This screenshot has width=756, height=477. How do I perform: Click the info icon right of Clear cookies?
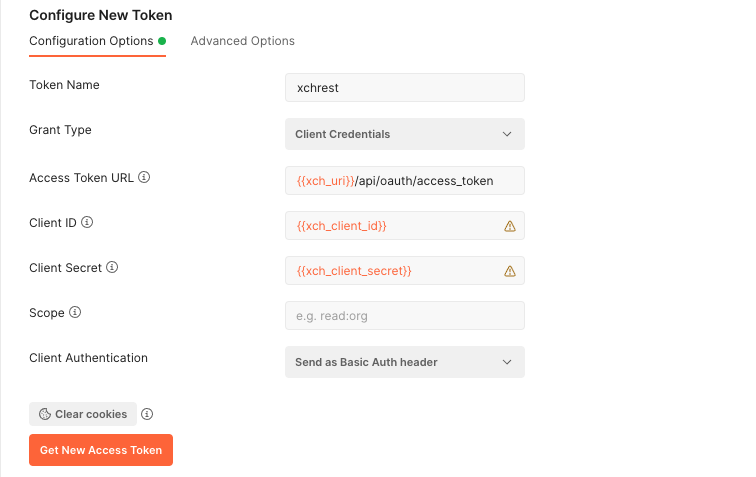point(147,414)
